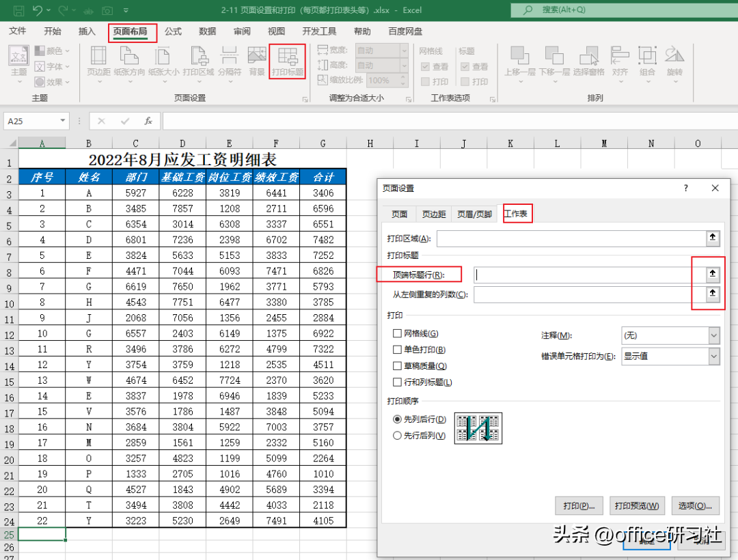Click the camera icon in quick access toolbar
This screenshot has width=738, height=560.
tap(107, 10)
